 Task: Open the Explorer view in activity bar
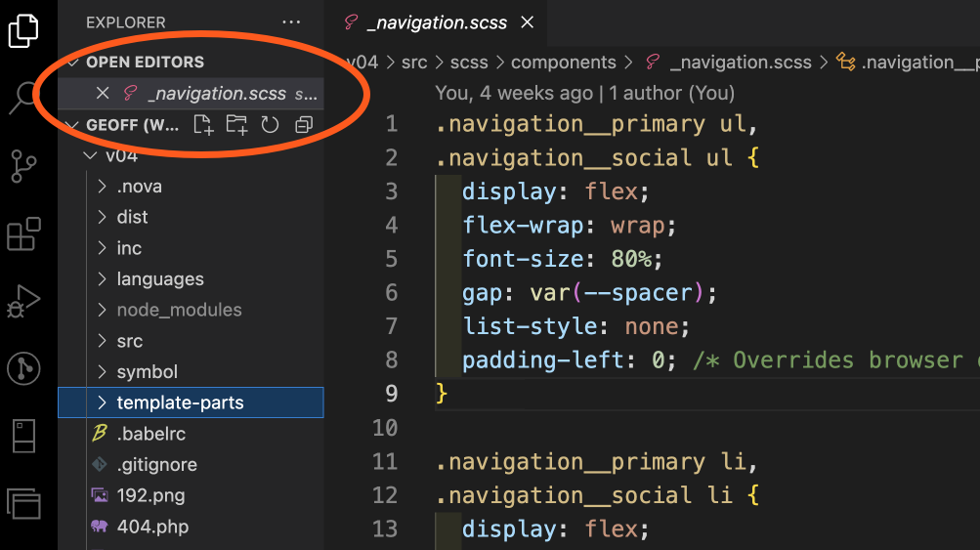23,29
